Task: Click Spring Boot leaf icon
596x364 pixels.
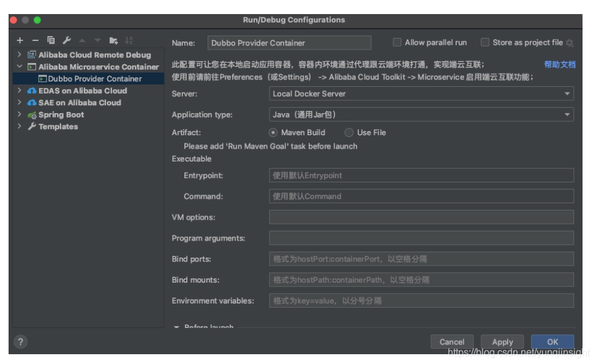Action: (32, 114)
